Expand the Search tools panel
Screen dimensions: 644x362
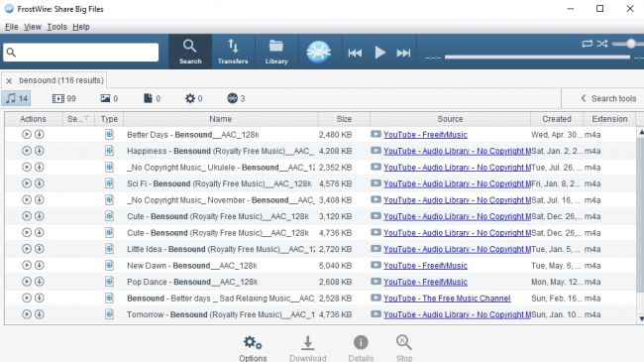click(608, 99)
